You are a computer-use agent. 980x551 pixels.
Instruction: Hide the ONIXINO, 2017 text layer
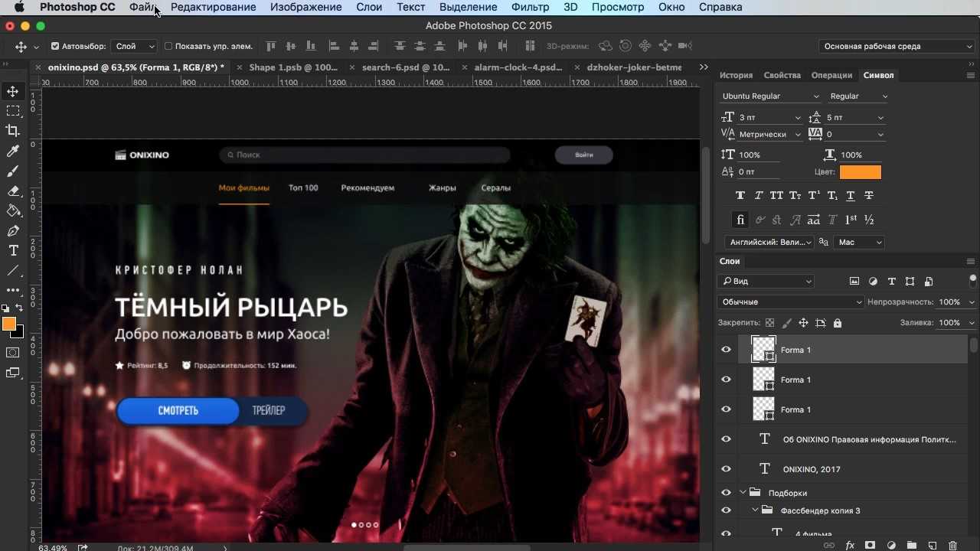[x=727, y=469]
